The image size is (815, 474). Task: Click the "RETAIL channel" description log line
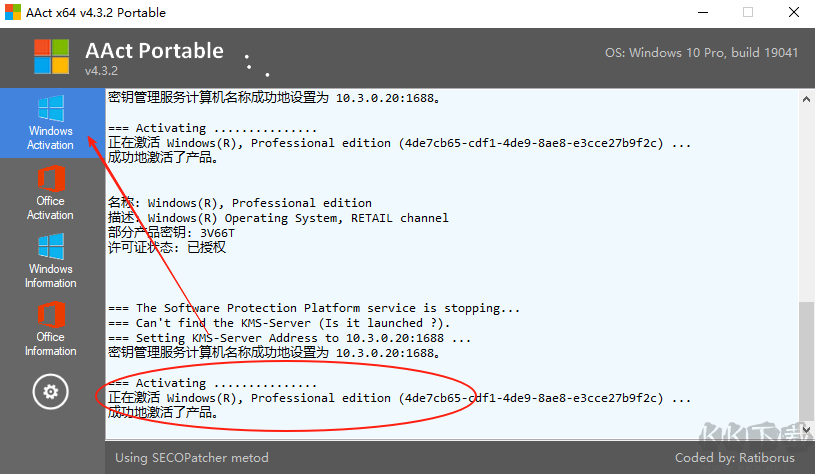coord(278,218)
